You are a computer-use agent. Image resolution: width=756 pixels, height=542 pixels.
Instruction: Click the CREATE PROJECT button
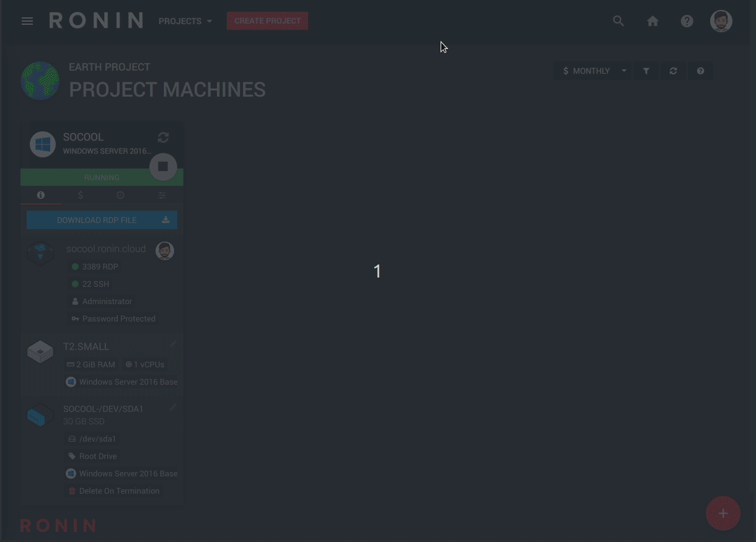tap(267, 21)
